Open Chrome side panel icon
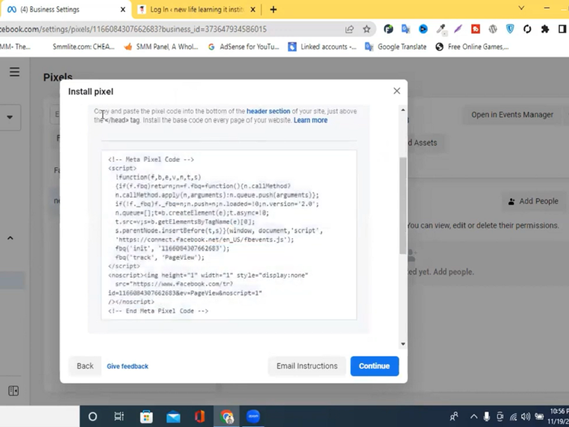This screenshot has width=569, height=427. pyautogui.click(x=562, y=29)
